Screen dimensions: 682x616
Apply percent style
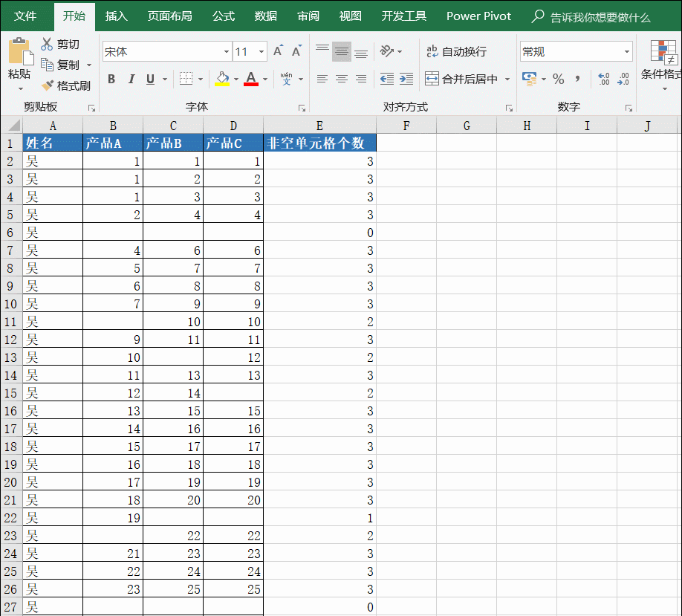(559, 79)
